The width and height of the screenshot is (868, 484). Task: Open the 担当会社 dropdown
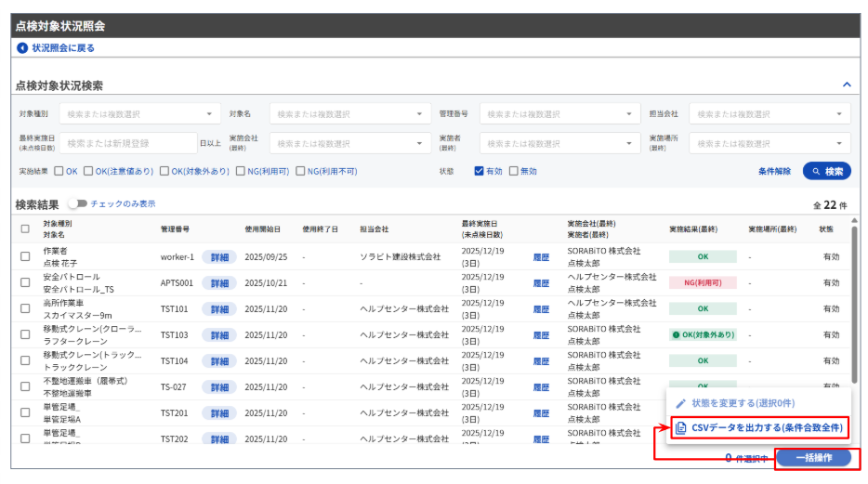[770, 114]
